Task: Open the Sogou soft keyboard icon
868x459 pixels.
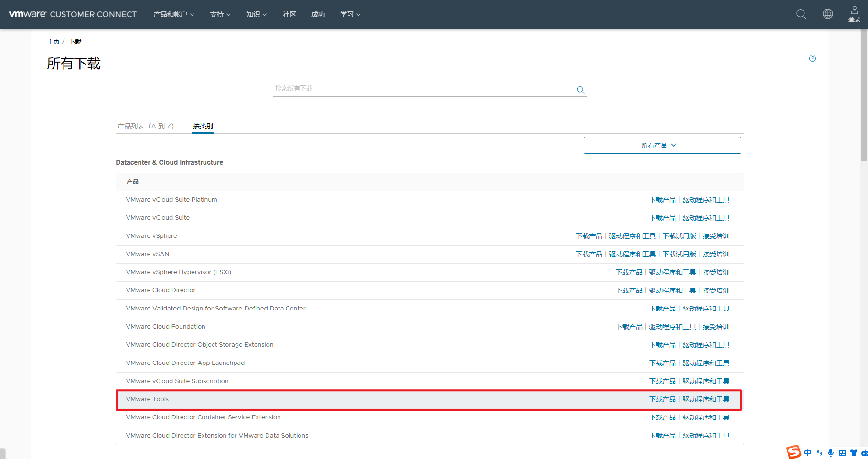Action: coord(842,453)
